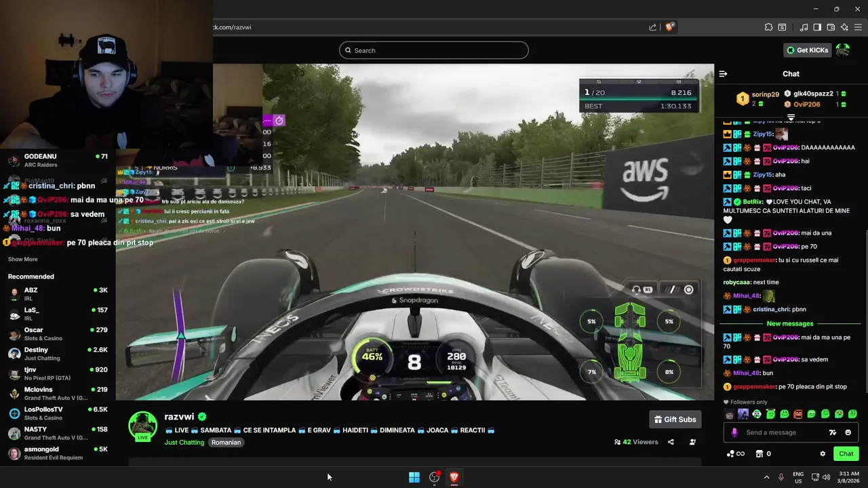The image size is (868, 488).
Task: Click the green Chat send button
Action: coord(846,454)
